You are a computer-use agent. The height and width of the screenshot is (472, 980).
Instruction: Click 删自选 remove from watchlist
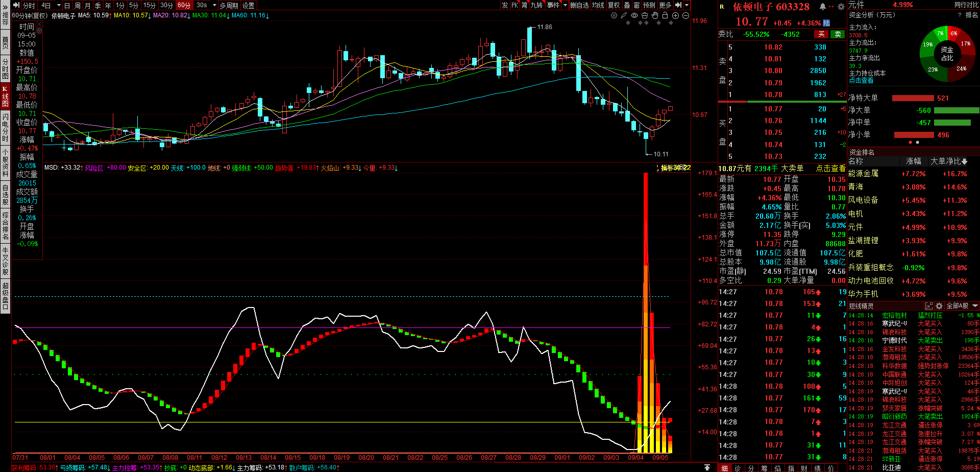point(579,5)
